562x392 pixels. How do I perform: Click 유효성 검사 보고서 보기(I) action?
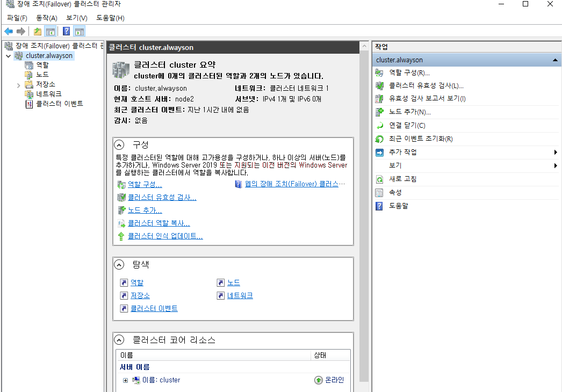click(427, 99)
